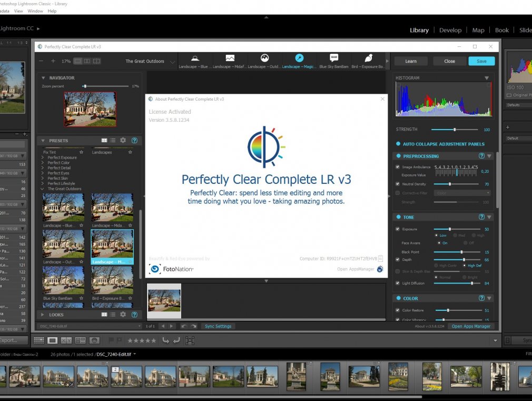
Task: Open Looks panel settings gear
Action: [x=123, y=315]
